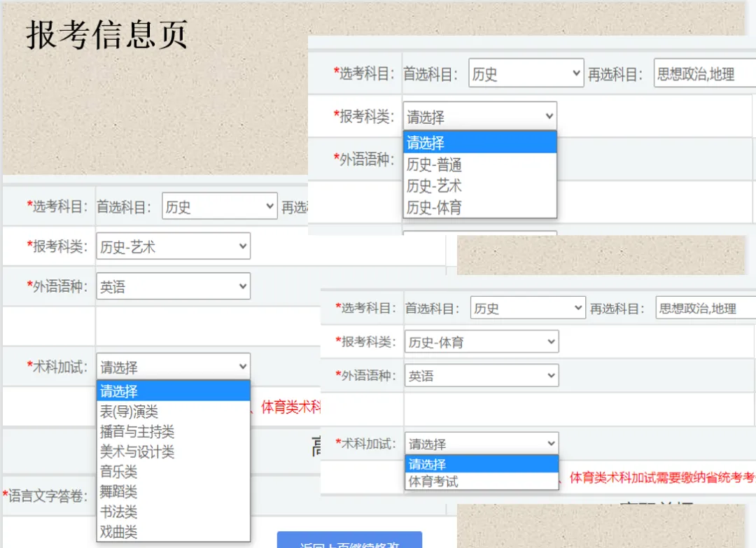Open the 首选科目 dropdown showing 历史
Image resolution: width=756 pixels, height=548 pixels.
pos(219,206)
